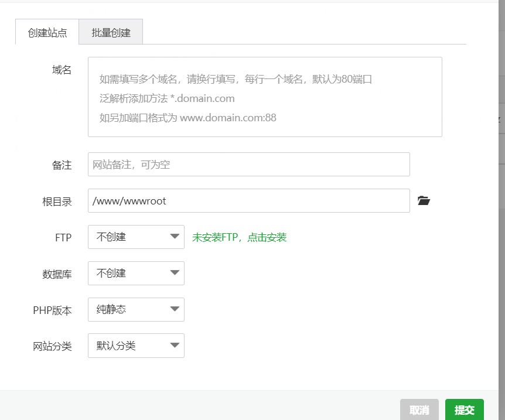This screenshot has width=505, height=420.
Task: Click the 域名 field label
Action: tap(62, 70)
